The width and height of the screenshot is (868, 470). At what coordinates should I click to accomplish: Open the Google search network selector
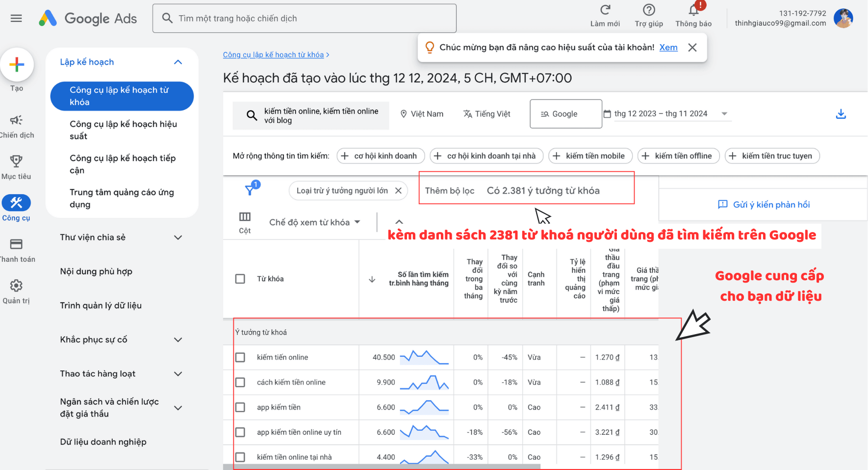click(x=566, y=114)
